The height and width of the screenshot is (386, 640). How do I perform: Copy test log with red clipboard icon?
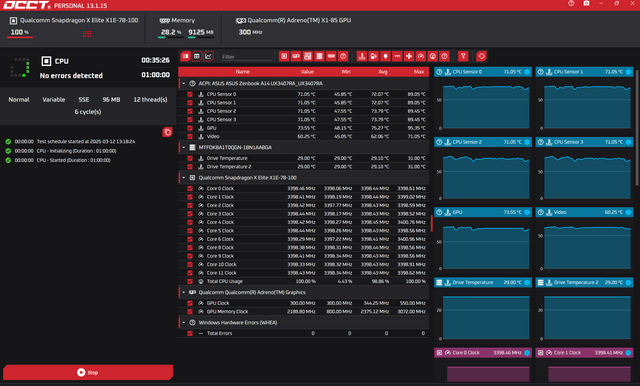(x=167, y=132)
